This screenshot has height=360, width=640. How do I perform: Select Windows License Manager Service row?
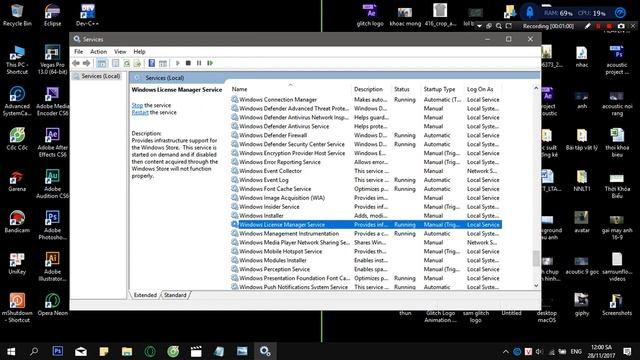pyautogui.click(x=366, y=224)
